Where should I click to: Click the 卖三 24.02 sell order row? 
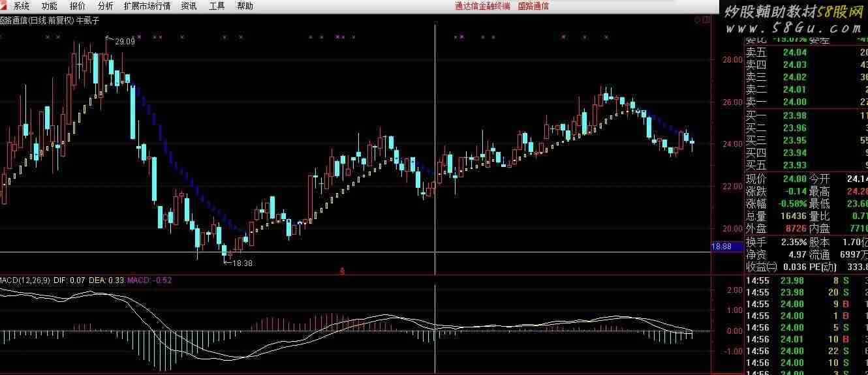[x=807, y=77]
